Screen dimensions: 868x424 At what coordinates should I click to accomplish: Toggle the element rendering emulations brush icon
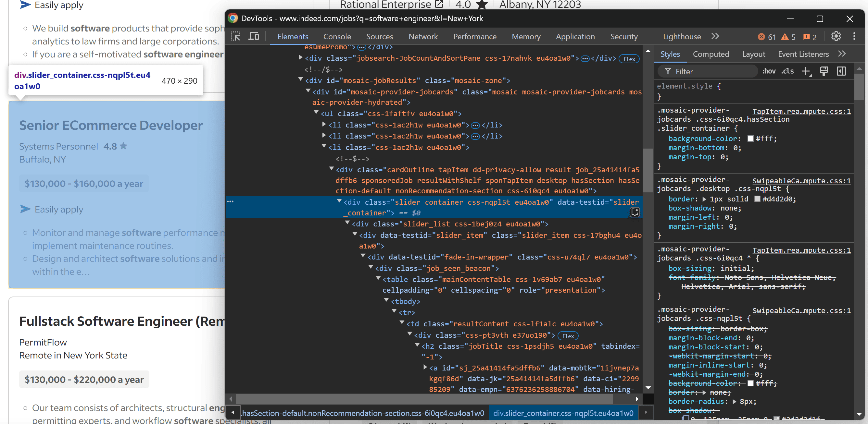824,71
